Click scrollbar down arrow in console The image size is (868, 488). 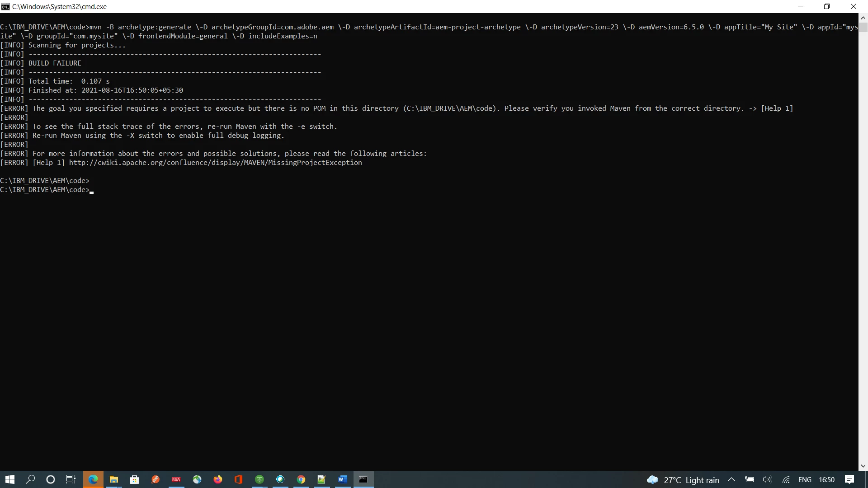point(863,466)
